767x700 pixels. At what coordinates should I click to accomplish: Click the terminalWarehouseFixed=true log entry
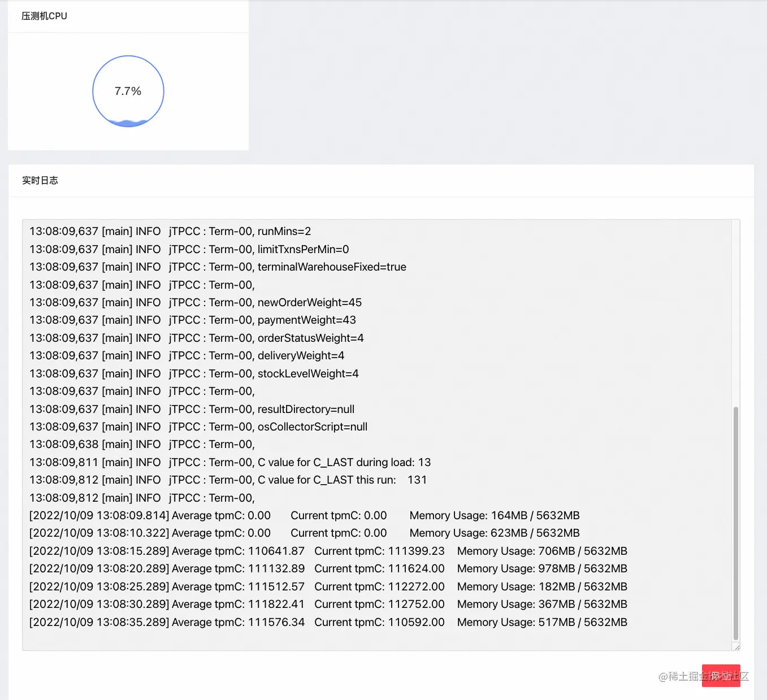pos(218,267)
